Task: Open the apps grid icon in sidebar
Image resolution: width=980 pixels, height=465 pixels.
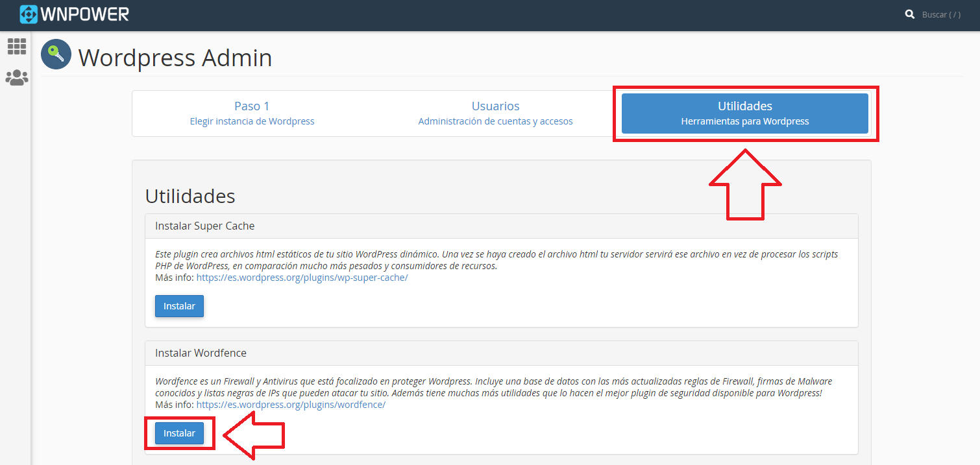Action: pyautogui.click(x=17, y=46)
